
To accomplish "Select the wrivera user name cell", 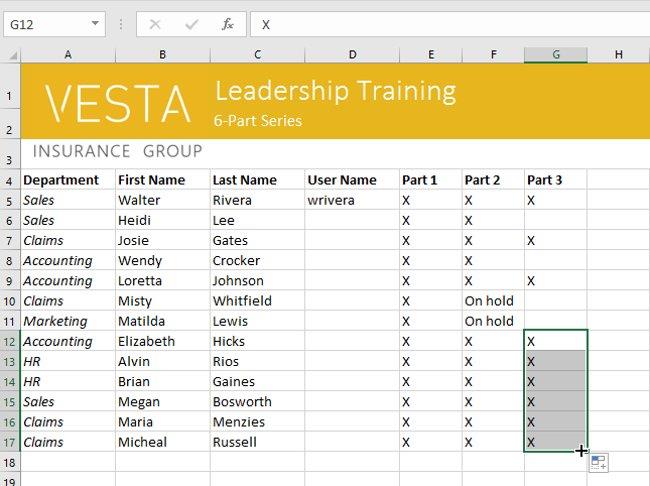I will tap(352, 200).
